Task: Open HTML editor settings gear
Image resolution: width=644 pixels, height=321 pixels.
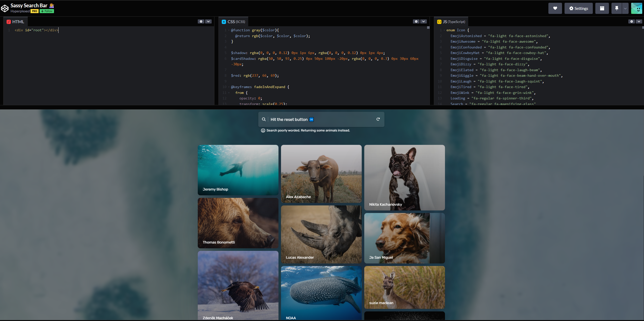Action: tap(201, 21)
